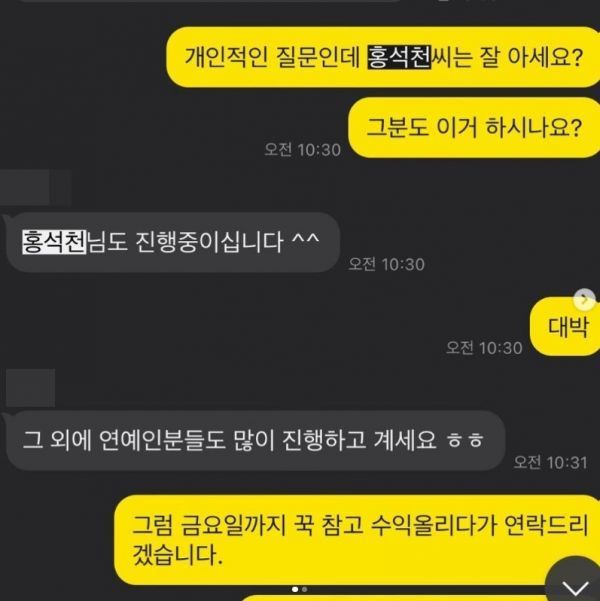Tap the highlighted 홍석천 in the yellow bubble
600x601 pixels.
pos(399,57)
